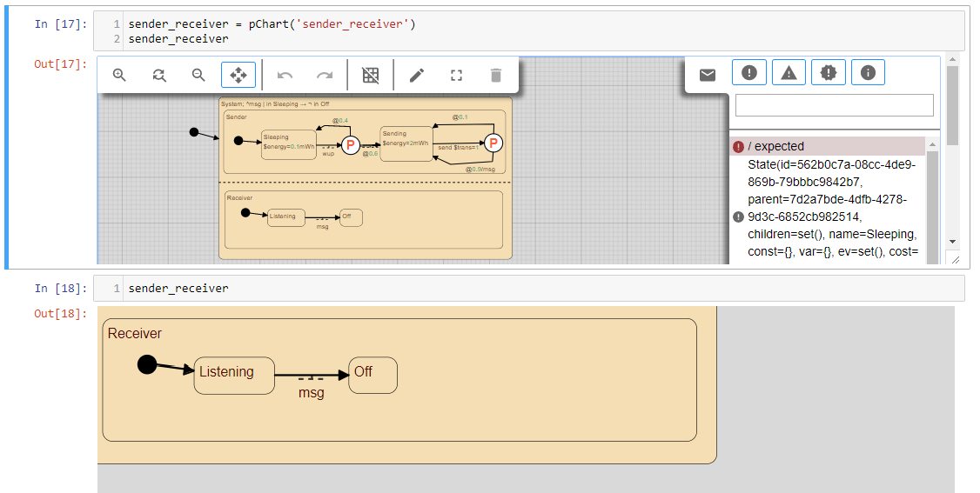The width and height of the screenshot is (980, 493).
Task: Reset the zoom level in diagram toolbar
Action: click(x=159, y=76)
